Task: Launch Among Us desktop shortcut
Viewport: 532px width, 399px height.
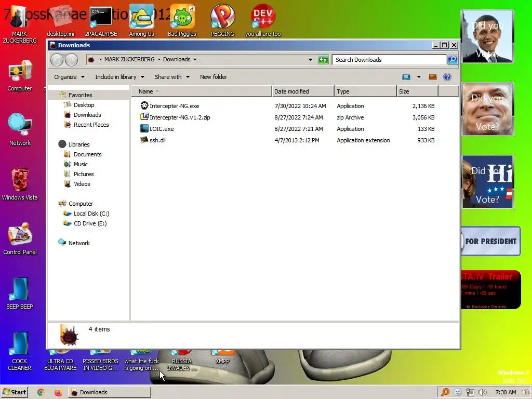Action: (x=141, y=20)
